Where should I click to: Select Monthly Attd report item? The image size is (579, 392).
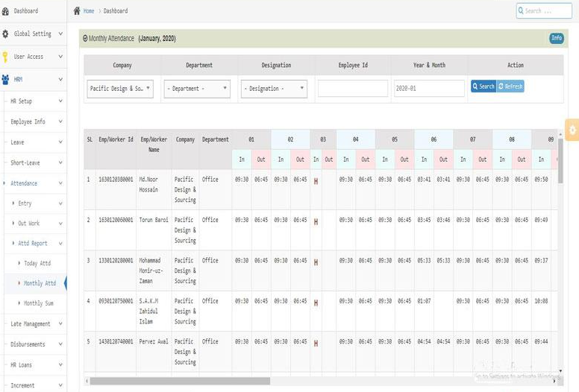[40, 283]
